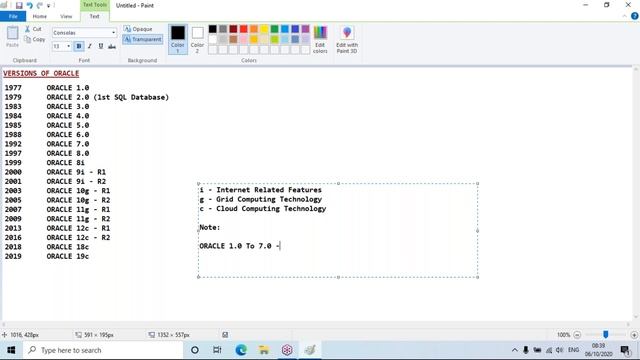The image size is (640, 360).
Task: Select the Text ribbon tab
Action: pyautogui.click(x=94, y=16)
